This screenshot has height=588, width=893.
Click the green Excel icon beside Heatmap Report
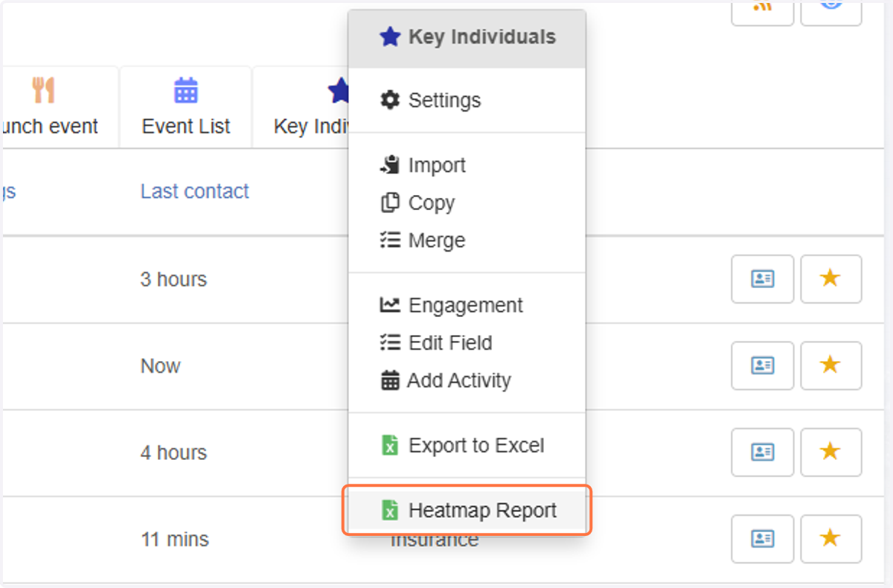click(390, 511)
